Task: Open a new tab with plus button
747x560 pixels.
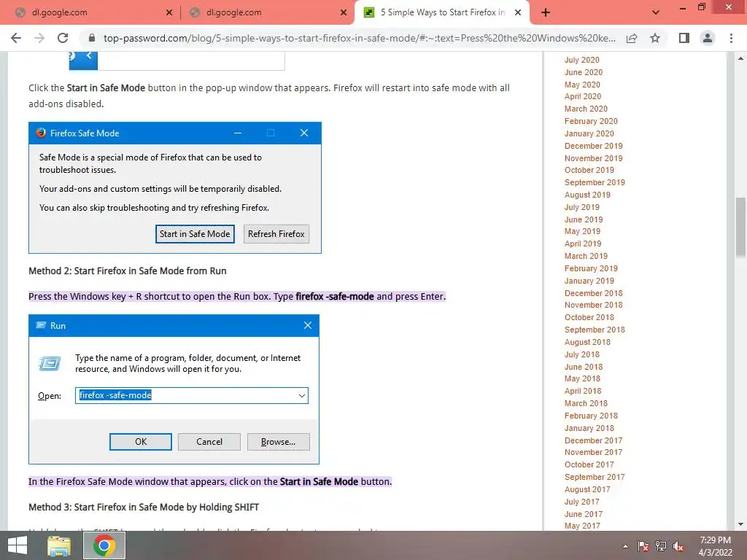Action: 546,13
